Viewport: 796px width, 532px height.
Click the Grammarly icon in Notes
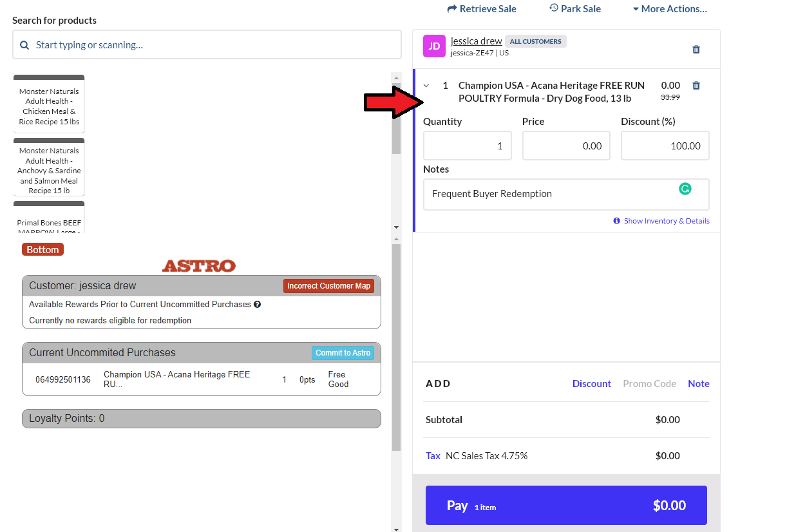[x=685, y=189]
